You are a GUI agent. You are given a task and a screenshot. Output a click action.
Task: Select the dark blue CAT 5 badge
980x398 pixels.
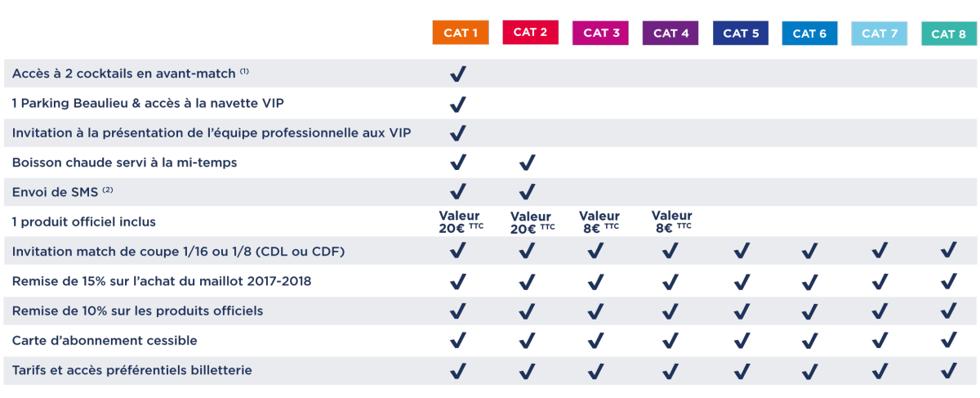pos(741,34)
